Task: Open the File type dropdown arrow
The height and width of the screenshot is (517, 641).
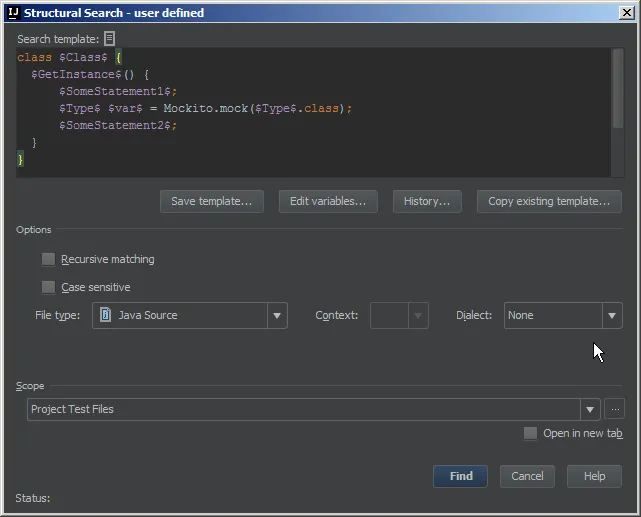Action: coord(277,316)
